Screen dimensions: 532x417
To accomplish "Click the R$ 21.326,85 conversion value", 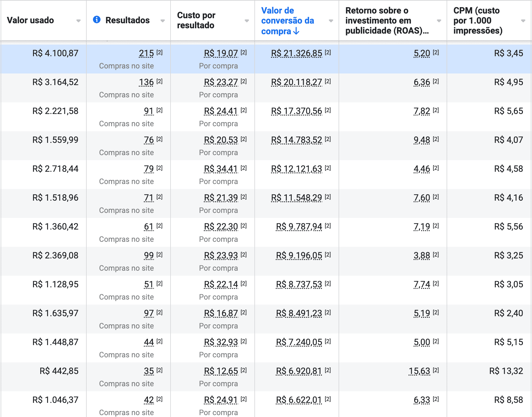I will [x=297, y=53].
